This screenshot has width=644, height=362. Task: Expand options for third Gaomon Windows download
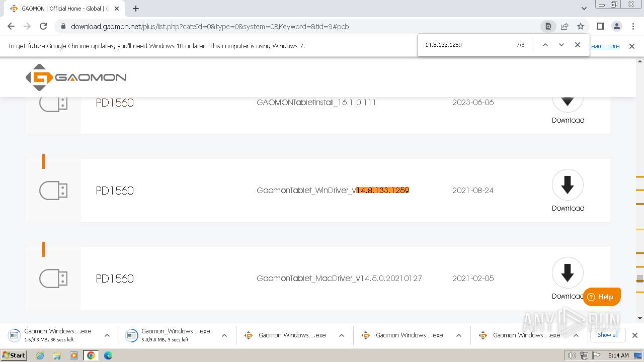pos(342,335)
